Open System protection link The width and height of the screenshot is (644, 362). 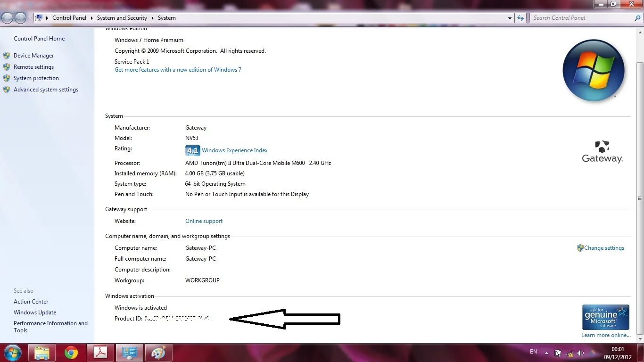pyautogui.click(x=36, y=78)
